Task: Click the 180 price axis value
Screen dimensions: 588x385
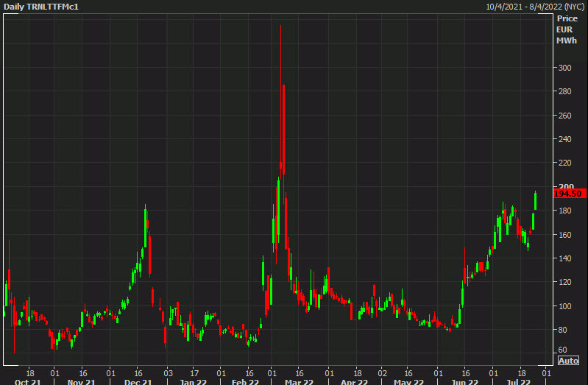Action: [564, 211]
